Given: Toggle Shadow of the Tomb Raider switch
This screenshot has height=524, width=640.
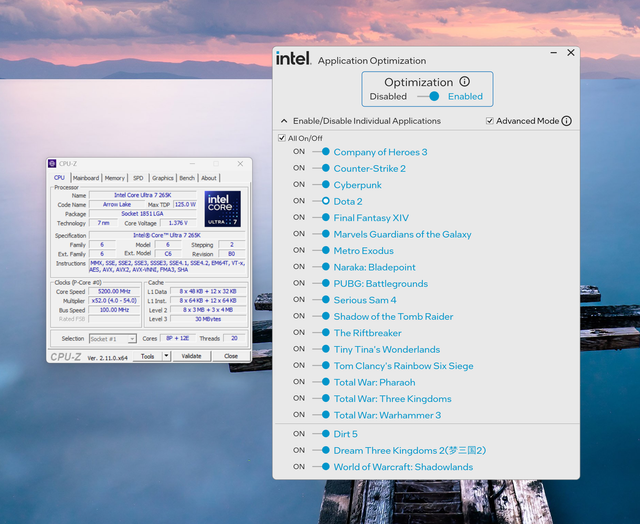Looking at the screenshot, I should point(321,316).
